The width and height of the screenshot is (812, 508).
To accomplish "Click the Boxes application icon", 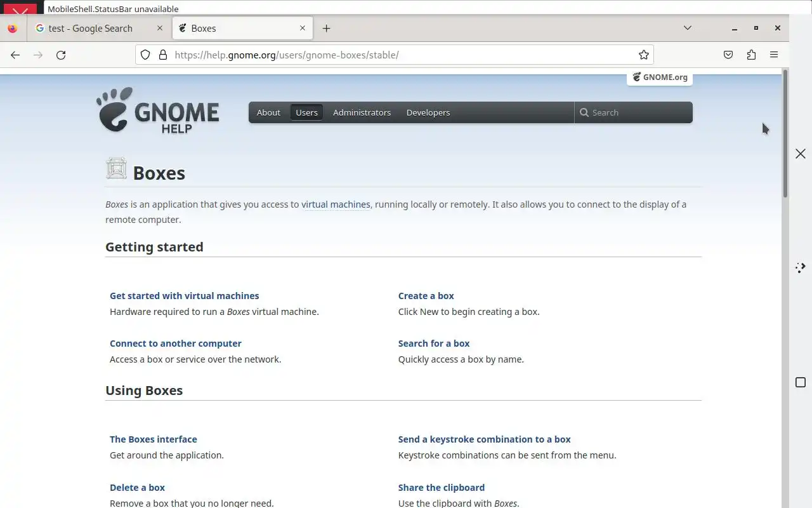I will tap(116, 168).
